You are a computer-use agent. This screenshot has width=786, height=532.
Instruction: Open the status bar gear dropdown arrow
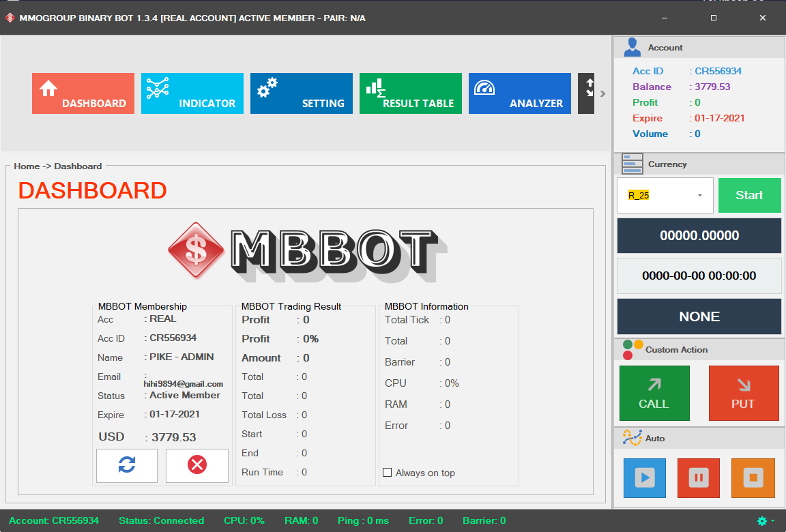772,521
